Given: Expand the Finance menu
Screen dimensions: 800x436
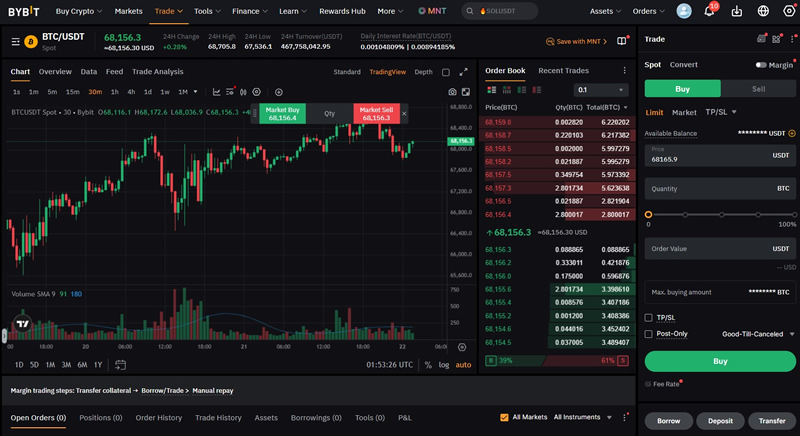Looking at the screenshot, I should point(250,11).
